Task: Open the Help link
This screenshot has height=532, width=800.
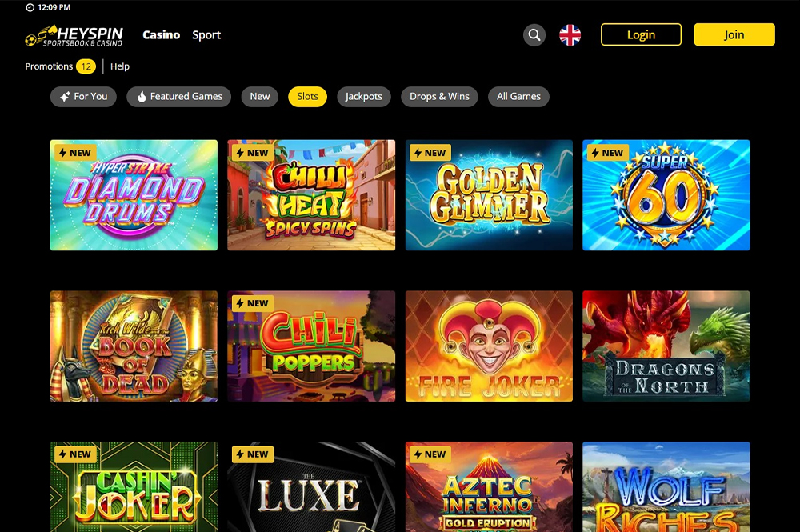Action: (120, 66)
